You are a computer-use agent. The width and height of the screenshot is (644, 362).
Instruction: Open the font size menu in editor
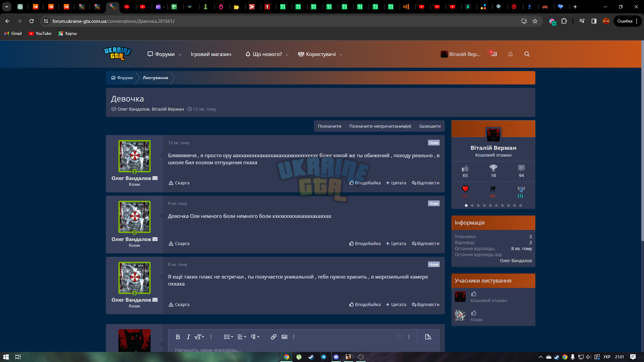199,337
